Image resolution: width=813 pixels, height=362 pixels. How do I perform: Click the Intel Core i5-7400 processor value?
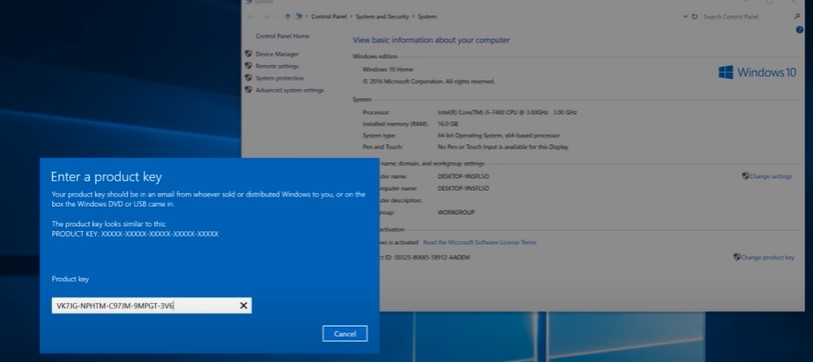(507, 112)
